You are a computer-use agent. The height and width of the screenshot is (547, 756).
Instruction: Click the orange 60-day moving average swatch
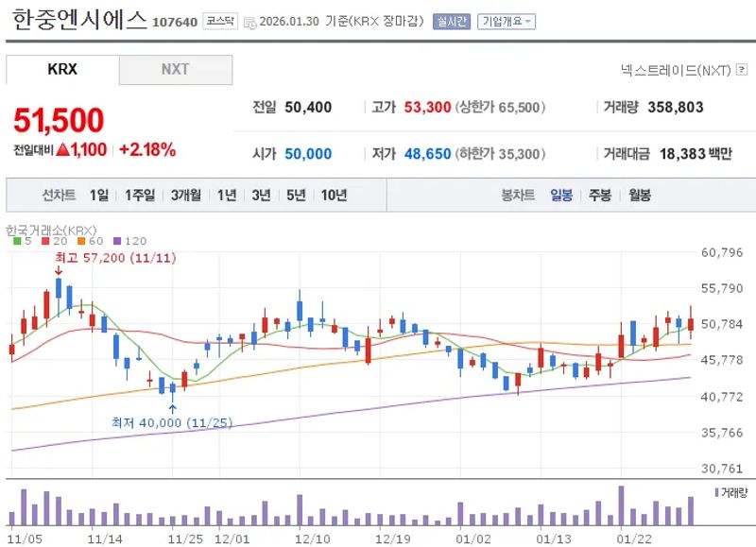pyautogui.click(x=81, y=241)
